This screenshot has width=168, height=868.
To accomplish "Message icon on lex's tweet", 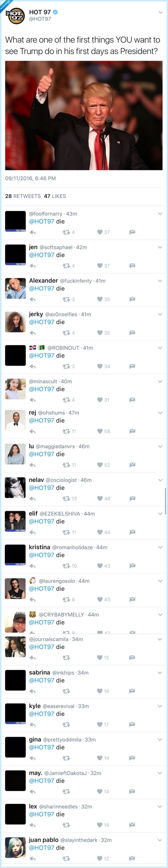I will pos(132,825).
